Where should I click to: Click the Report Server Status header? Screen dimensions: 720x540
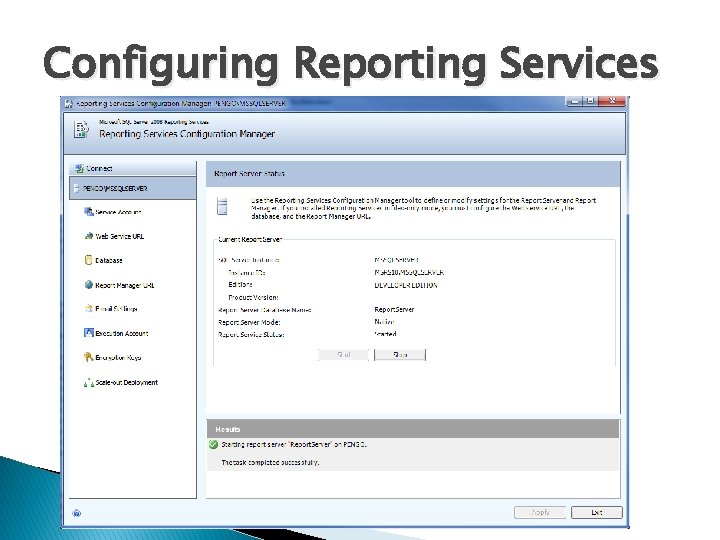click(413, 174)
